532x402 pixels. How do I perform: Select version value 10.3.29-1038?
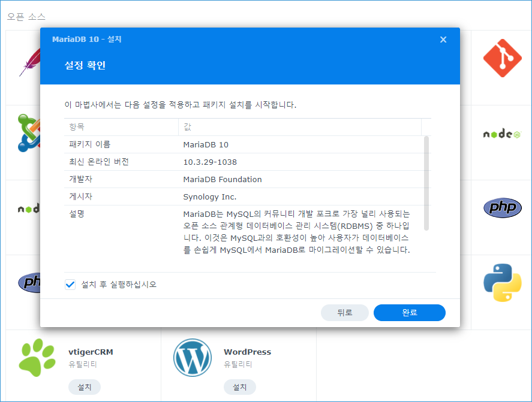pyautogui.click(x=210, y=162)
